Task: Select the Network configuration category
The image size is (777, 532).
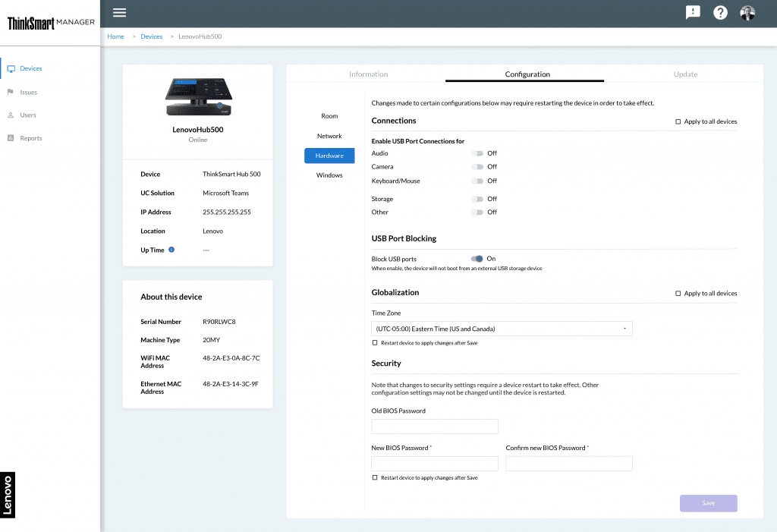Action: (x=329, y=136)
